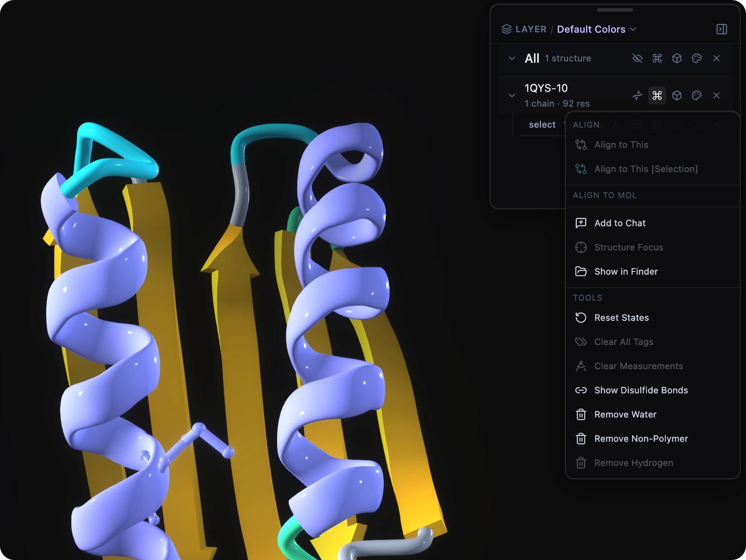Click the Clear Measurements compass icon
746x560 pixels.
pos(581,366)
